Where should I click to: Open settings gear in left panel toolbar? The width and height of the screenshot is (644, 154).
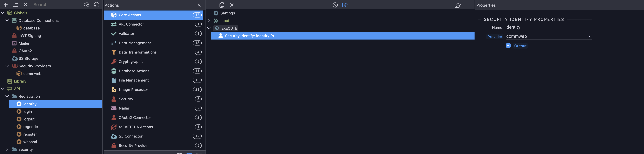tap(87, 5)
